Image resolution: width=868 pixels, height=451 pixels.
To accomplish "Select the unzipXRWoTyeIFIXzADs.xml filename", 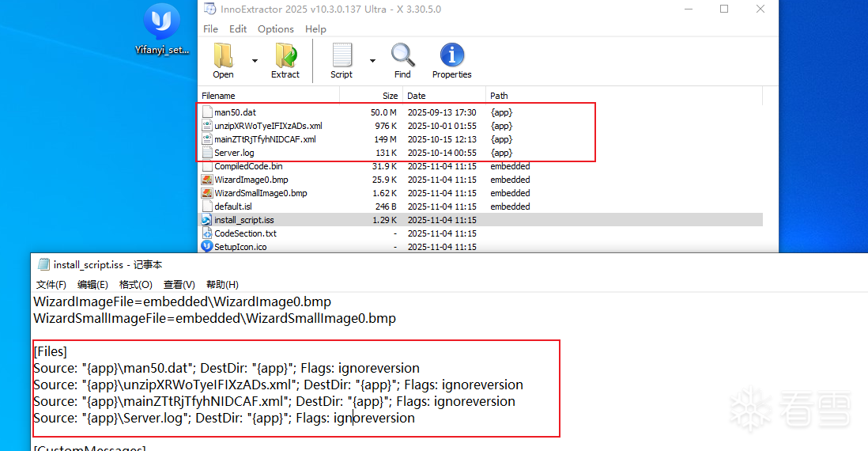I will [x=269, y=126].
